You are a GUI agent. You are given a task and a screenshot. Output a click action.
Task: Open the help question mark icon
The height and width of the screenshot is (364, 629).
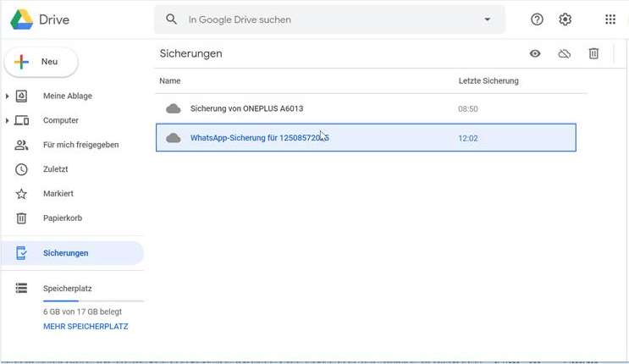[537, 19]
